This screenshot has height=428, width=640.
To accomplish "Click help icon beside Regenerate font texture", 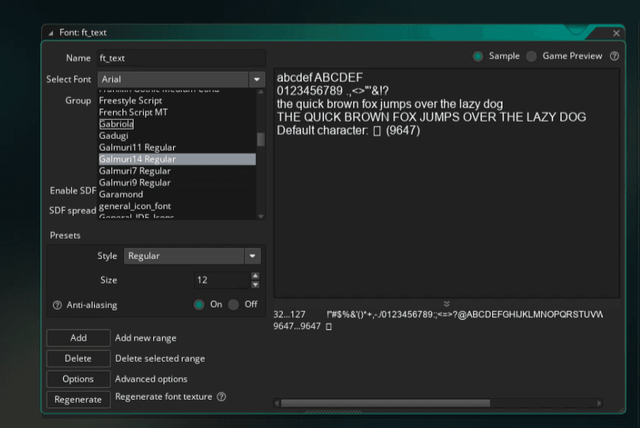I will (221, 397).
